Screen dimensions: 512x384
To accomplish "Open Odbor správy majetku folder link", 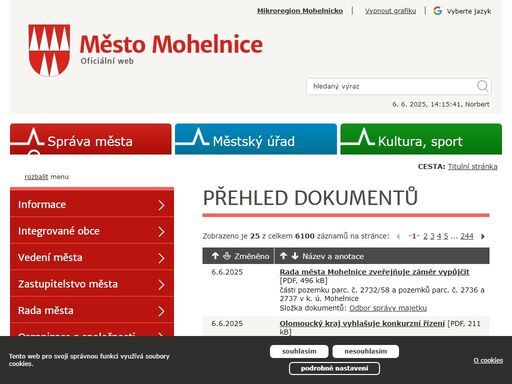I will 388,308.
